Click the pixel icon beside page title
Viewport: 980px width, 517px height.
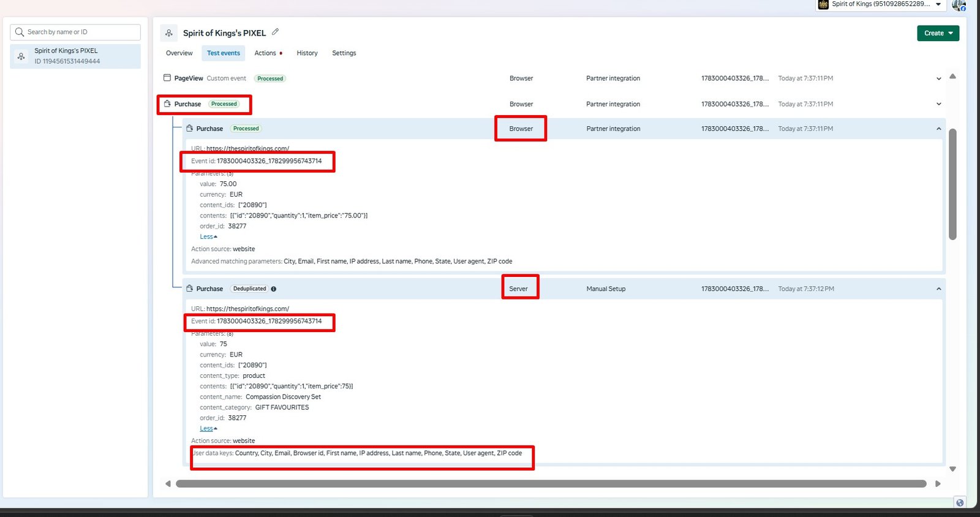tap(169, 33)
